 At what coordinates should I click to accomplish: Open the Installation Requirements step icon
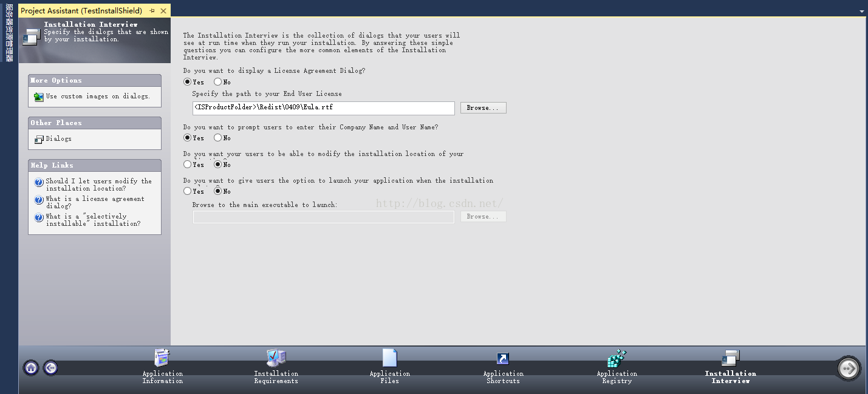tap(276, 358)
